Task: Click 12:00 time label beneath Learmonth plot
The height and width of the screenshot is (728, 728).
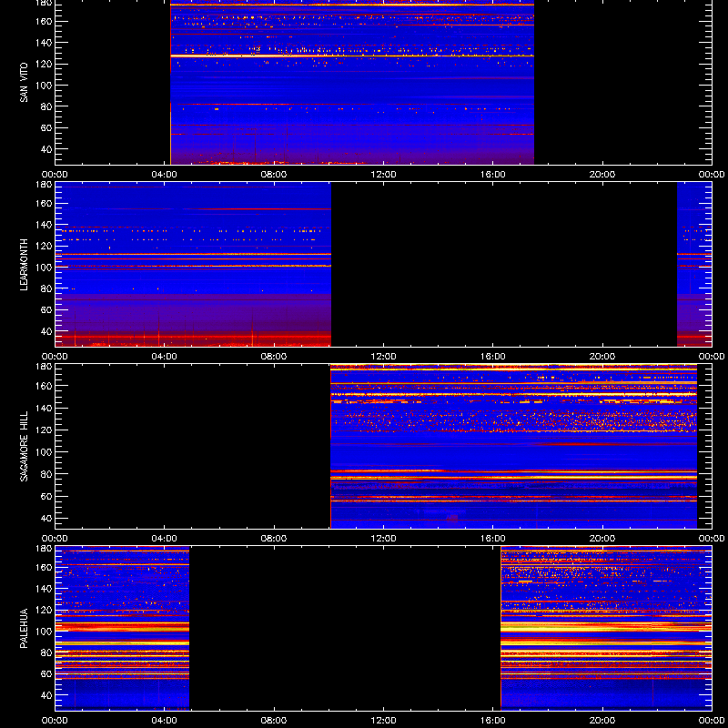Action: 383,357
